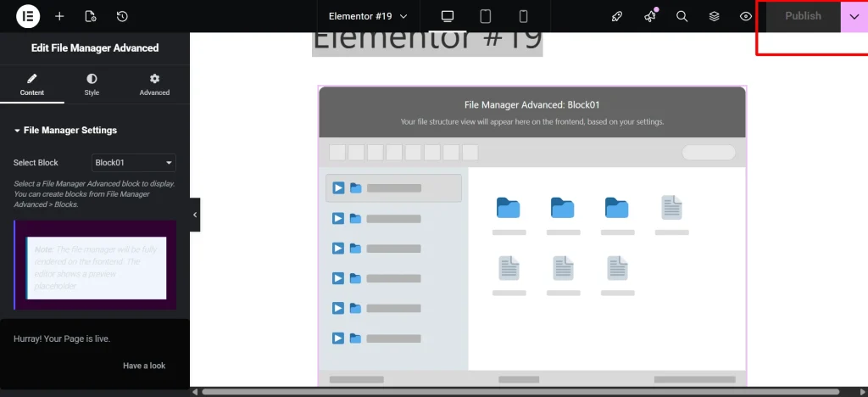868x397 pixels.
Task: Switch to the Content tab
Action: pos(32,86)
